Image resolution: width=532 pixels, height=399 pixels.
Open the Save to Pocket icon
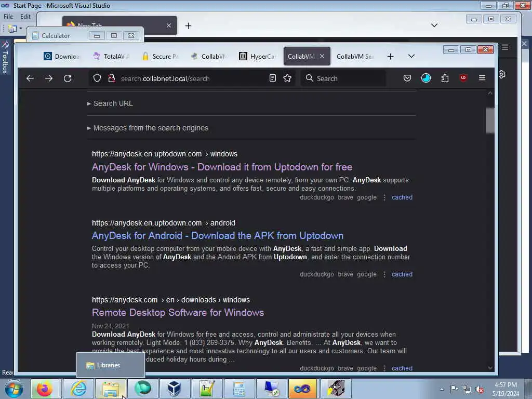pos(407,78)
